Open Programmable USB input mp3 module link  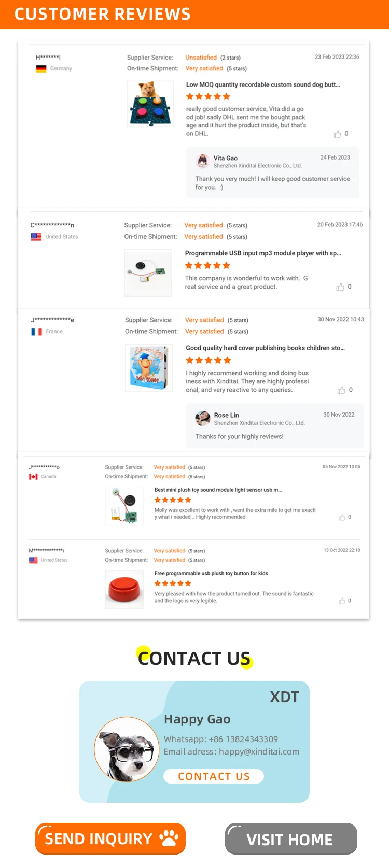click(x=263, y=253)
